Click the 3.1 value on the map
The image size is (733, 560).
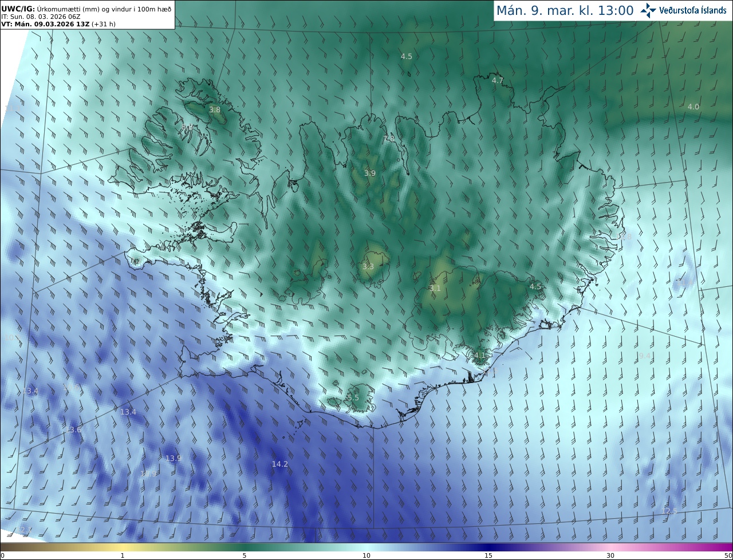pos(435,289)
